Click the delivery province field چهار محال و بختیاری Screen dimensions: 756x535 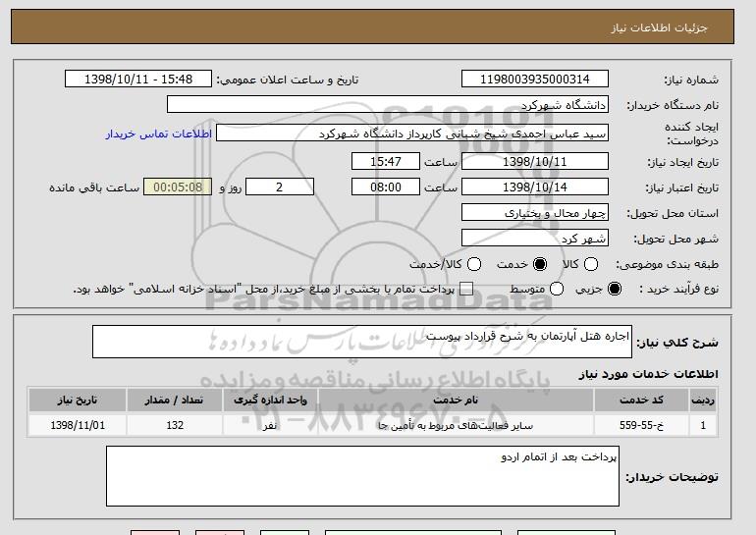coord(535,213)
